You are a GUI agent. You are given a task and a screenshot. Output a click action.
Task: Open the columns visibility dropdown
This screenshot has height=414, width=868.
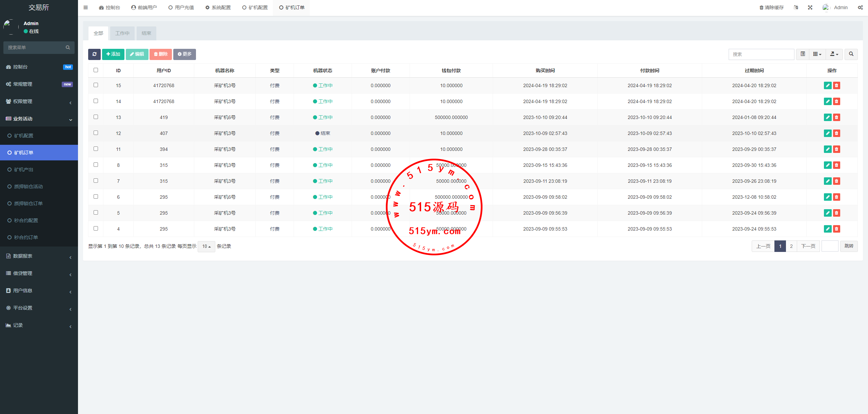pos(817,54)
